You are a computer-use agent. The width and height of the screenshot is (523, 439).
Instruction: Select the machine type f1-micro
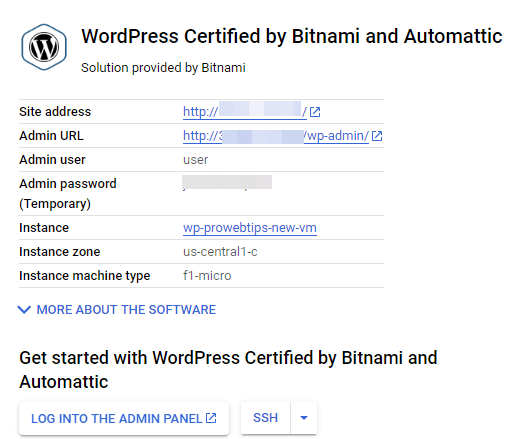[x=207, y=276]
